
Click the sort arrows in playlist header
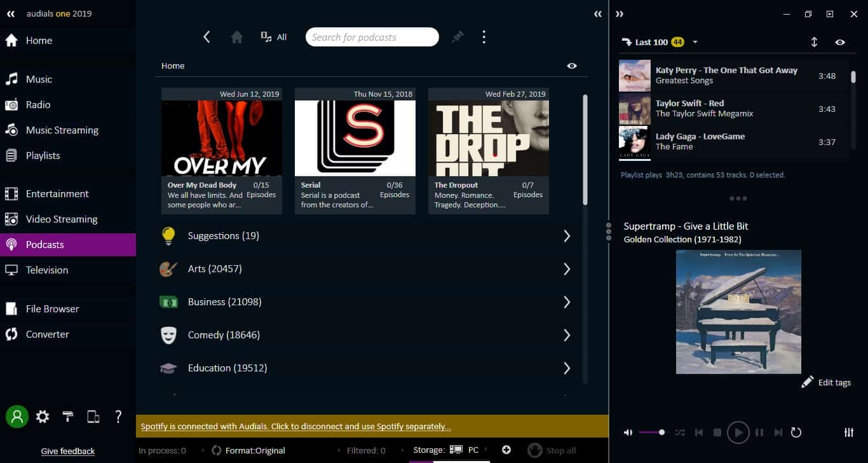tap(814, 42)
